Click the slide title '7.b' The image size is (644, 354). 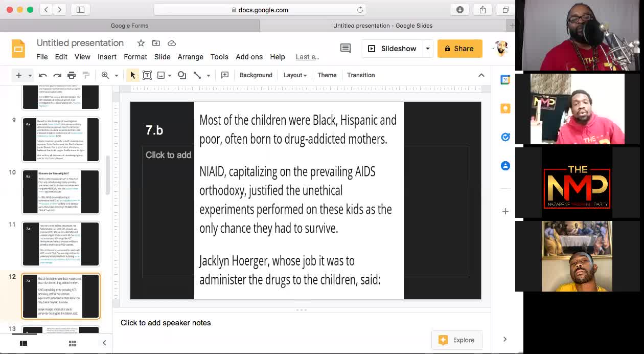click(154, 130)
